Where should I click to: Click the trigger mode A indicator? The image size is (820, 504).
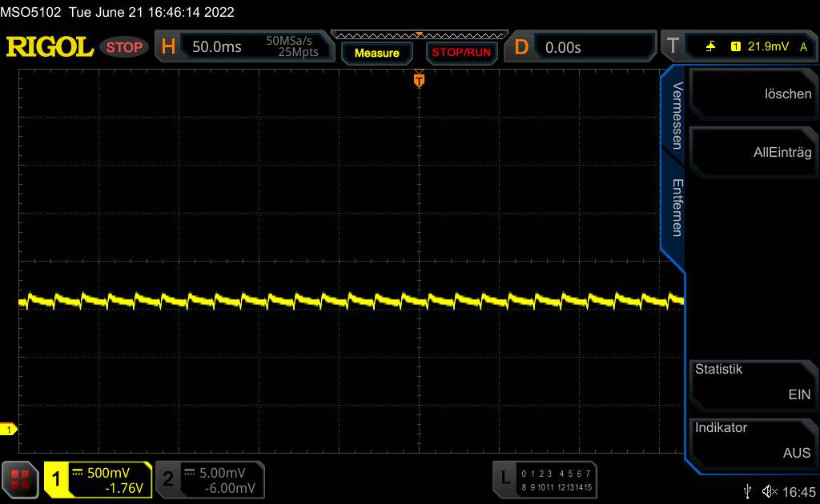[x=803, y=47]
